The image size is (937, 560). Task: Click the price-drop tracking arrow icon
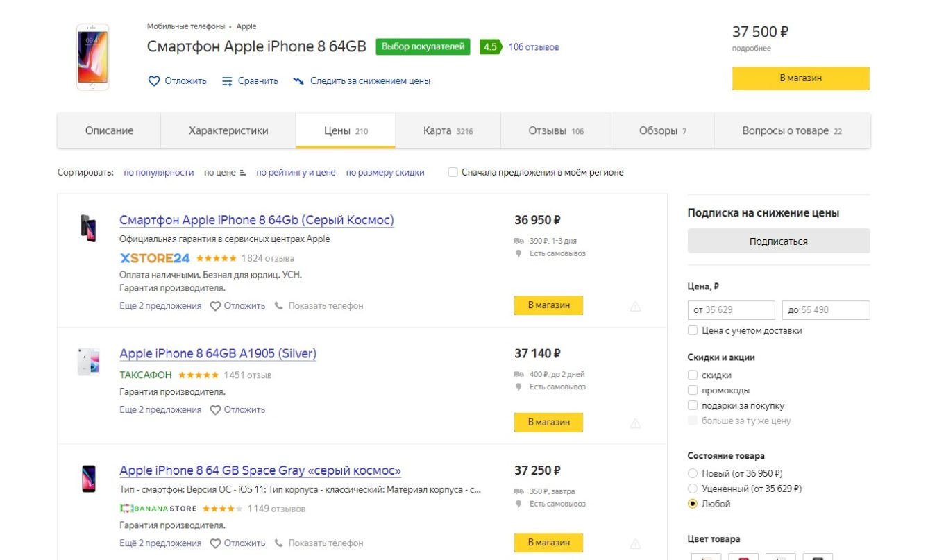(x=298, y=81)
